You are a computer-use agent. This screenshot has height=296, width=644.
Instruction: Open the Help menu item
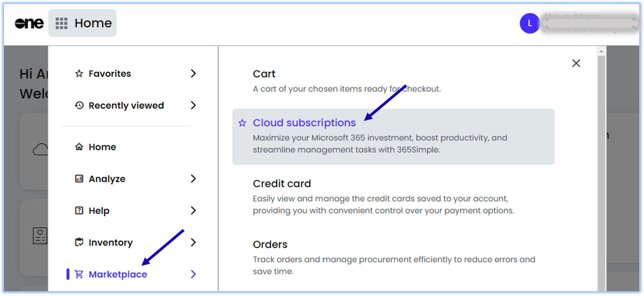coord(99,211)
